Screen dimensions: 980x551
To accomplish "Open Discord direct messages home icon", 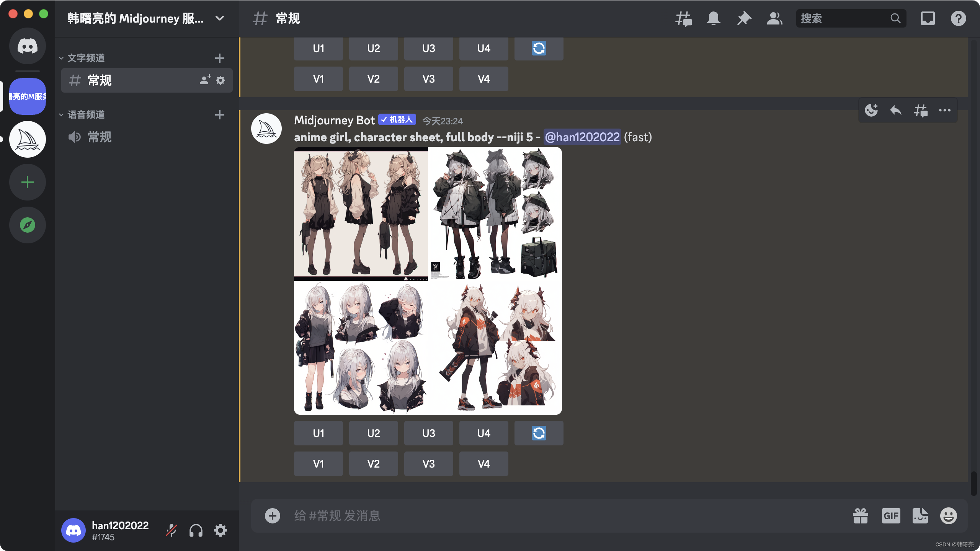I will pyautogui.click(x=27, y=46).
